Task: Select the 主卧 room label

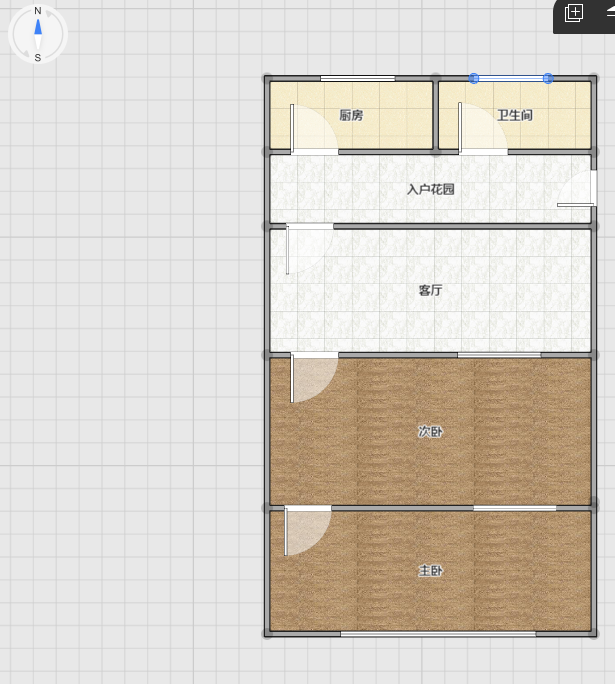Action: coord(430,571)
